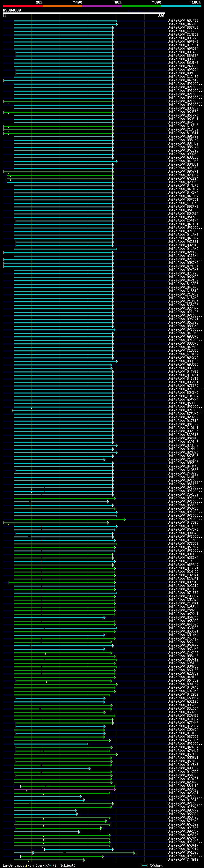The image size is (204, 868).
Task: Click the query end position 286
Action: (x=161, y=16)
